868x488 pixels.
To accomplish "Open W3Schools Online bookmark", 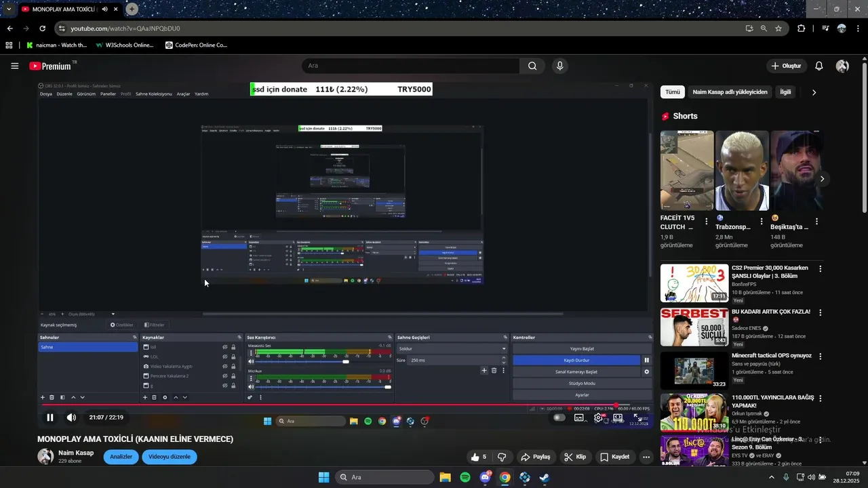I will pos(125,45).
